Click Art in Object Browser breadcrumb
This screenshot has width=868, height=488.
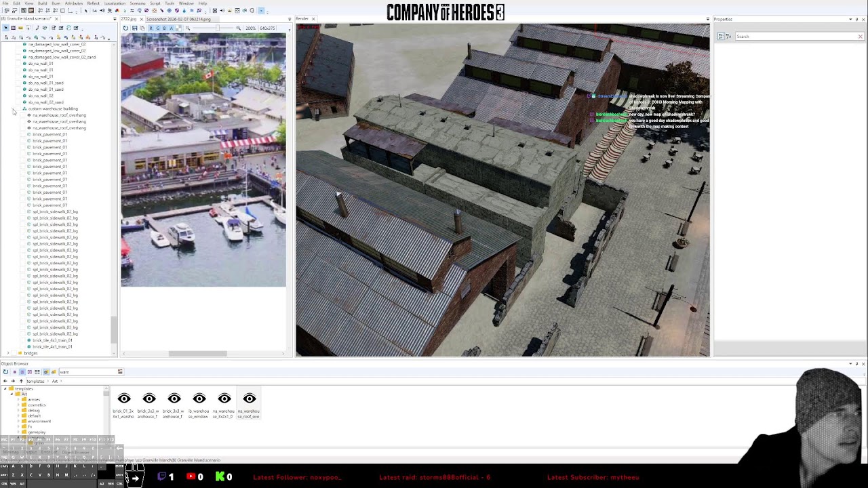pos(55,381)
